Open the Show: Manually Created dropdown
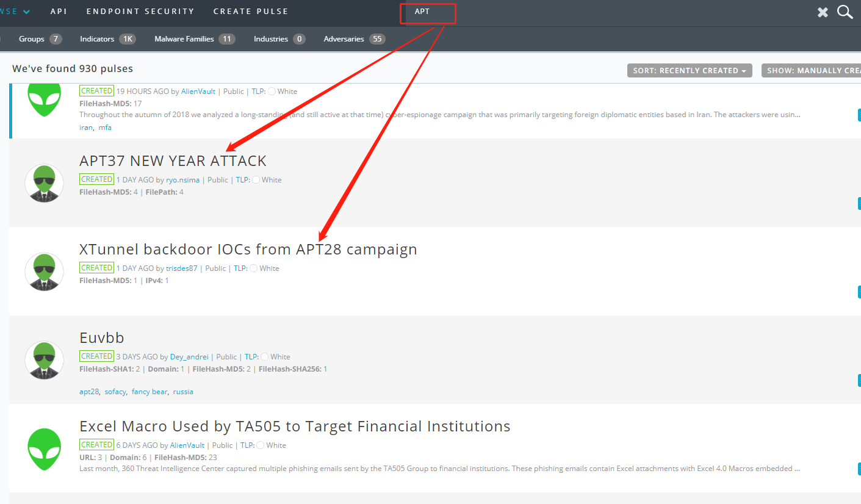 pos(812,71)
